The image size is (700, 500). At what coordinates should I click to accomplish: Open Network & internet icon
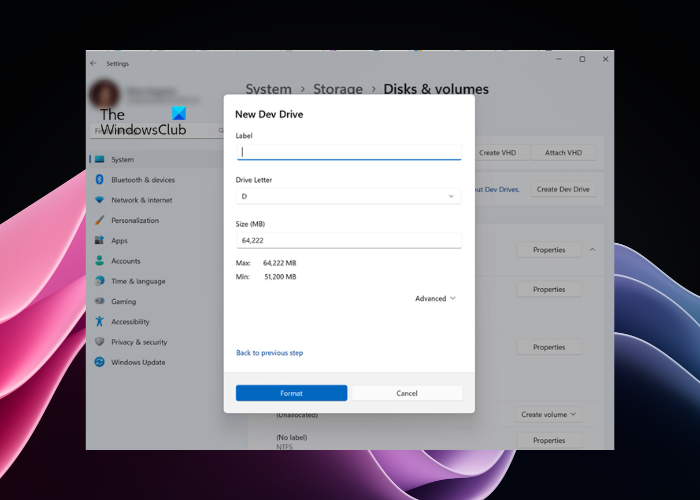pos(100,200)
